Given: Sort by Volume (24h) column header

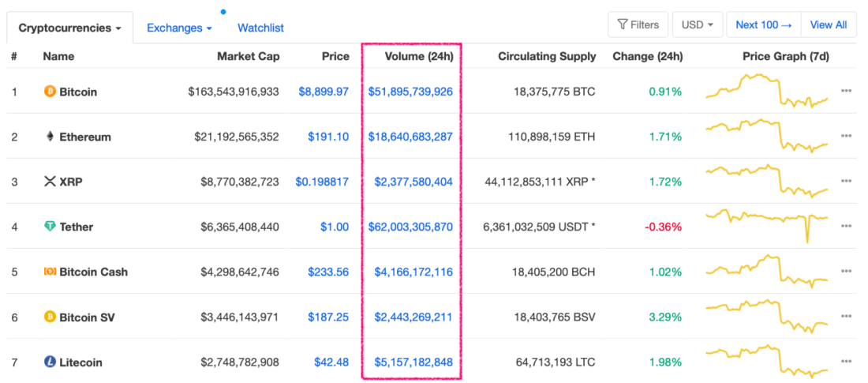Looking at the screenshot, I should [418, 56].
